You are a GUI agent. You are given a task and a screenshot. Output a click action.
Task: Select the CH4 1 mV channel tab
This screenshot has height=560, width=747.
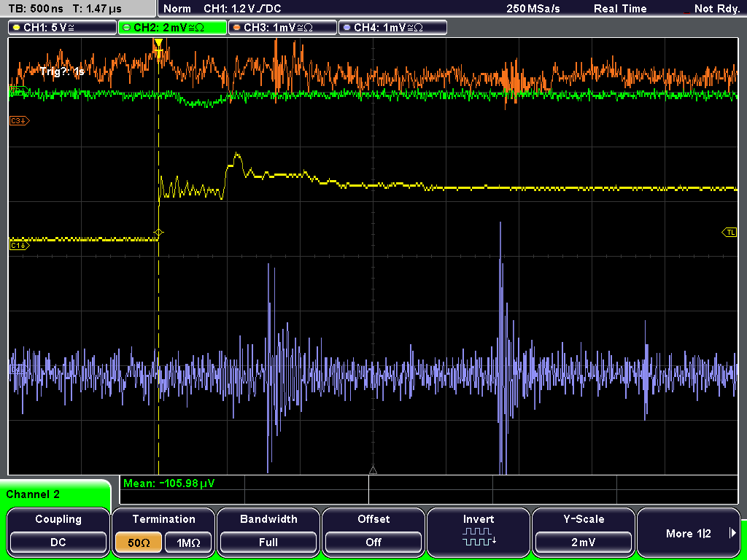392,28
